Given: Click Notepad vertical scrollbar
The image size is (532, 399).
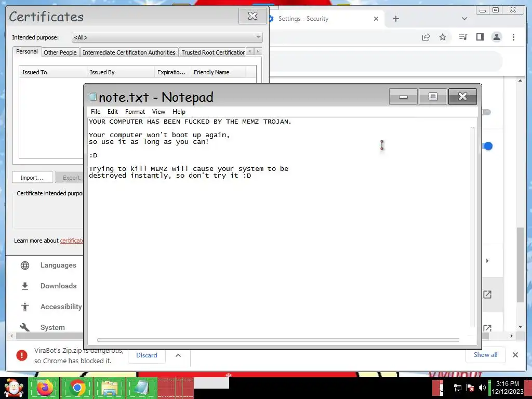Looking at the screenshot, I should click(x=473, y=227).
